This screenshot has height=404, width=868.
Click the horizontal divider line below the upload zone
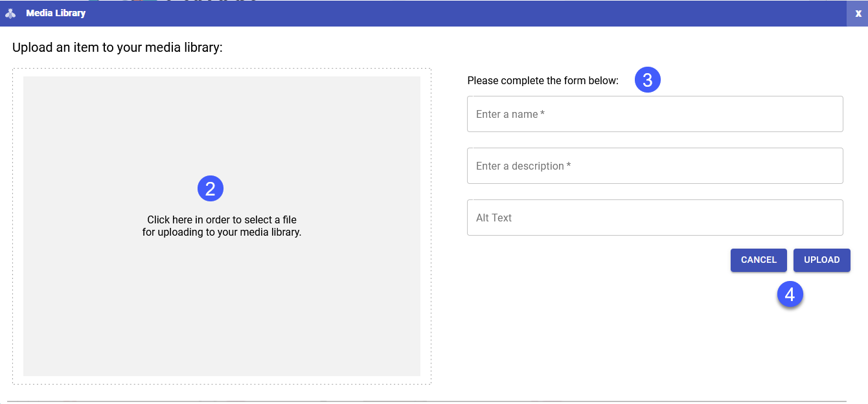pos(428,401)
